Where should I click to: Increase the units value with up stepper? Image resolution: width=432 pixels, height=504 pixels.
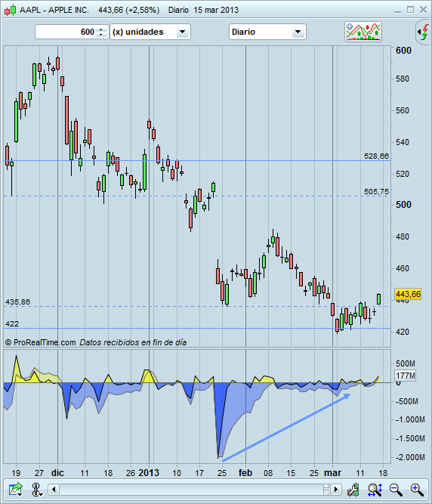pos(101,29)
